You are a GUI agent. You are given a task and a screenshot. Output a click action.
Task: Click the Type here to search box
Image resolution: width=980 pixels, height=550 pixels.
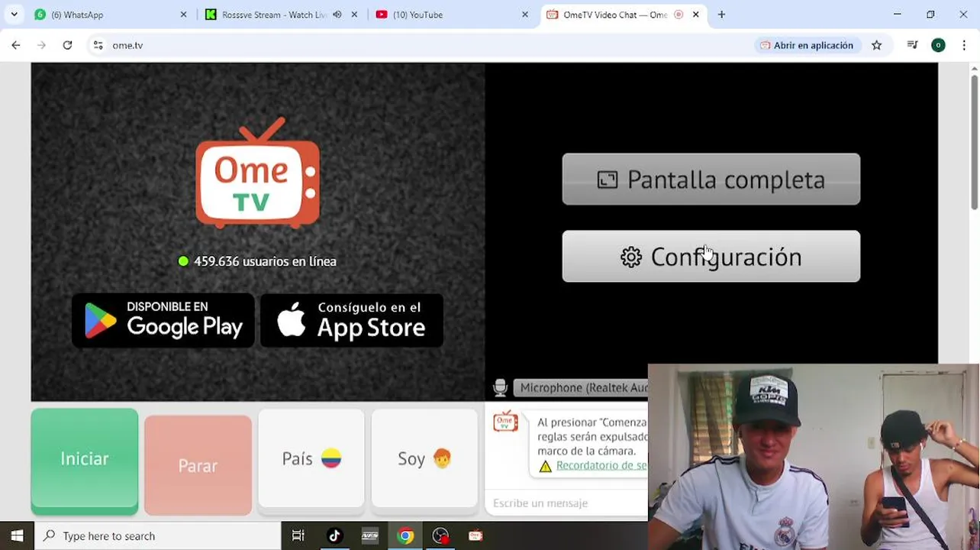pos(159,535)
